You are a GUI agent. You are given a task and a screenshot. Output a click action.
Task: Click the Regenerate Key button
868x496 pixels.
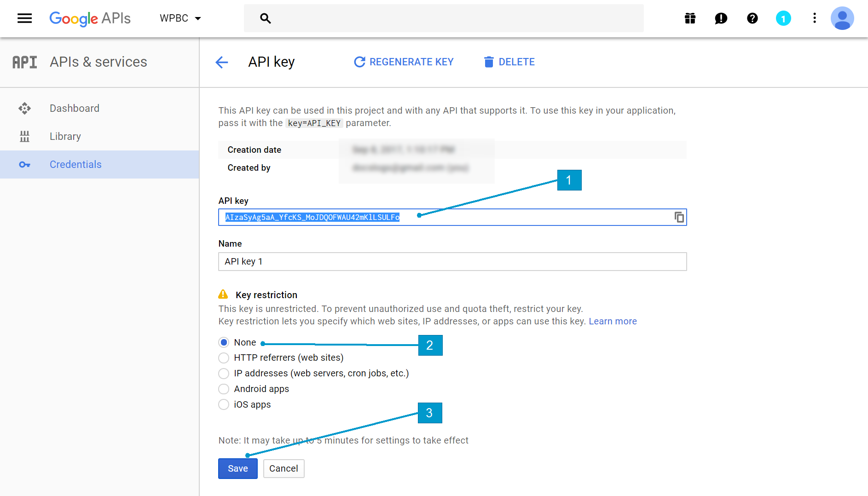[x=404, y=62]
